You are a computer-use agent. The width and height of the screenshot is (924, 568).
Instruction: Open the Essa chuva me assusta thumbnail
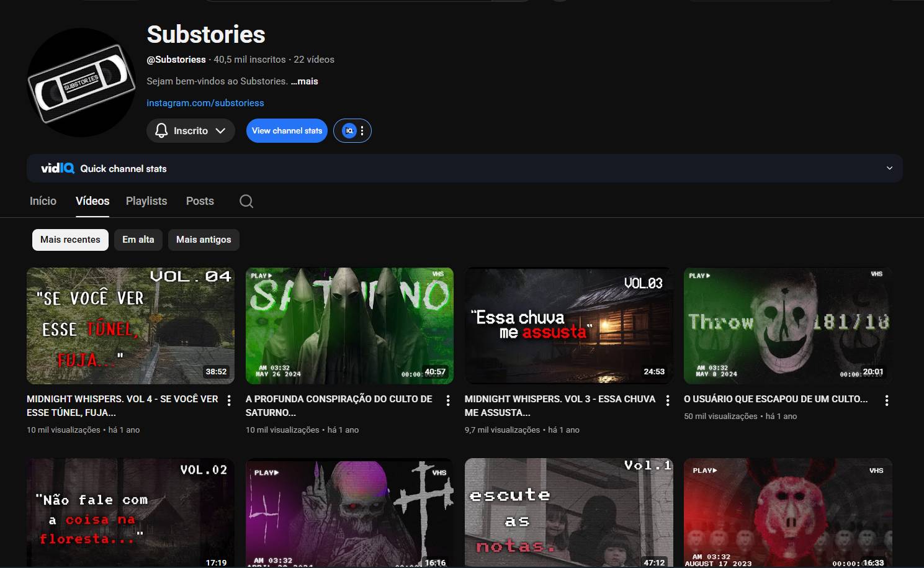click(x=568, y=325)
